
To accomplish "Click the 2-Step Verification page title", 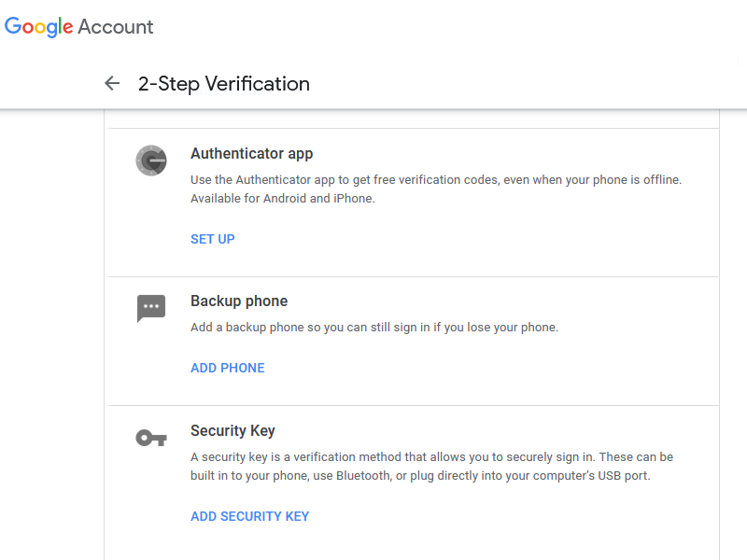I will point(224,83).
